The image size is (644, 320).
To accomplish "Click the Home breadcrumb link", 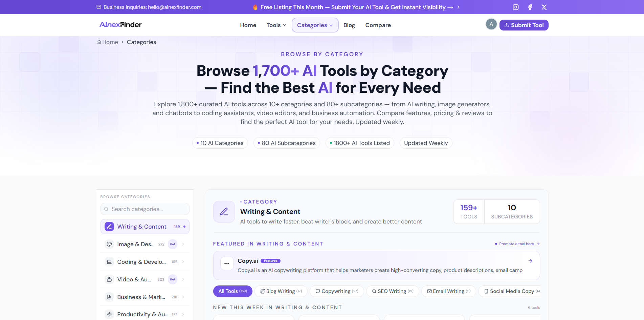I will 107,42.
